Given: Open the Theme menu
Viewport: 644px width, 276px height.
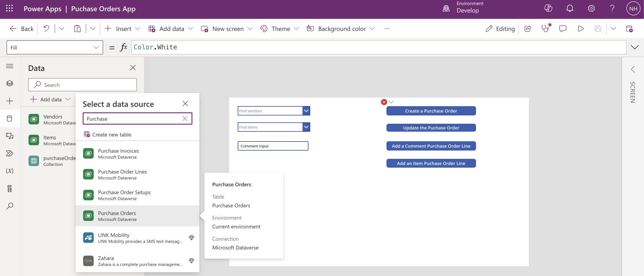Looking at the screenshot, I should 280,29.
